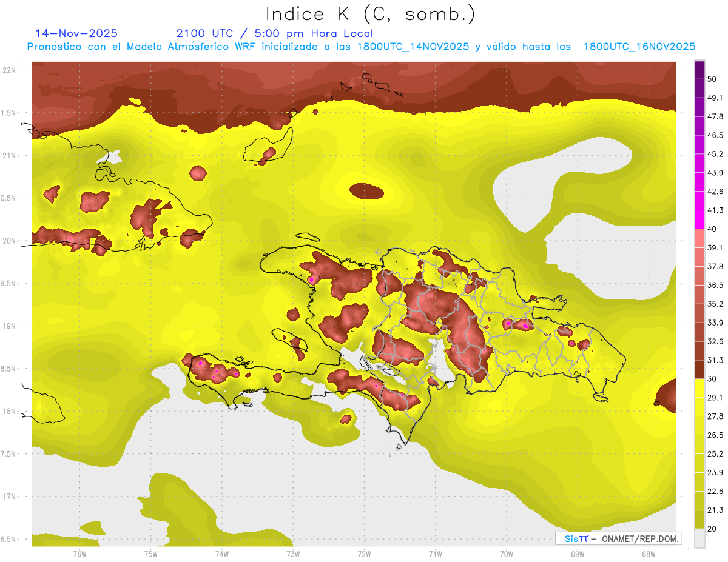Image resolution: width=728 pixels, height=562 pixels.
Task: Click the legend value '45.2'
Action: [715, 154]
